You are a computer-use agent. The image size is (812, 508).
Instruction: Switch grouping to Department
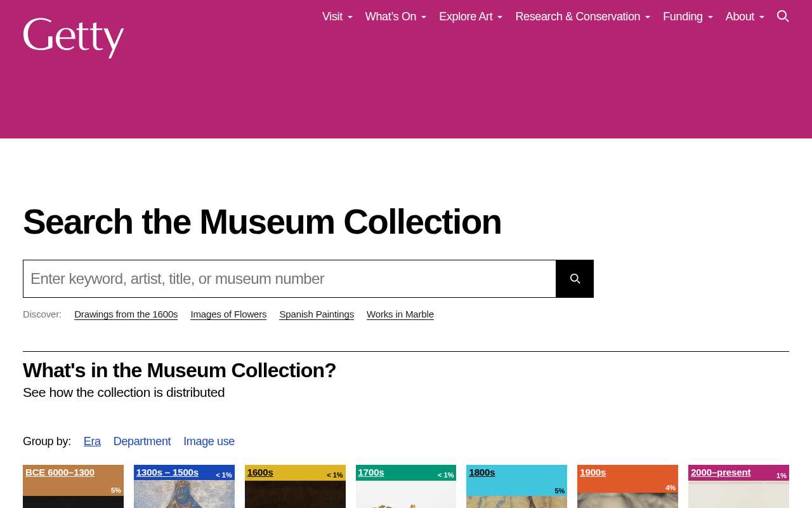142,441
